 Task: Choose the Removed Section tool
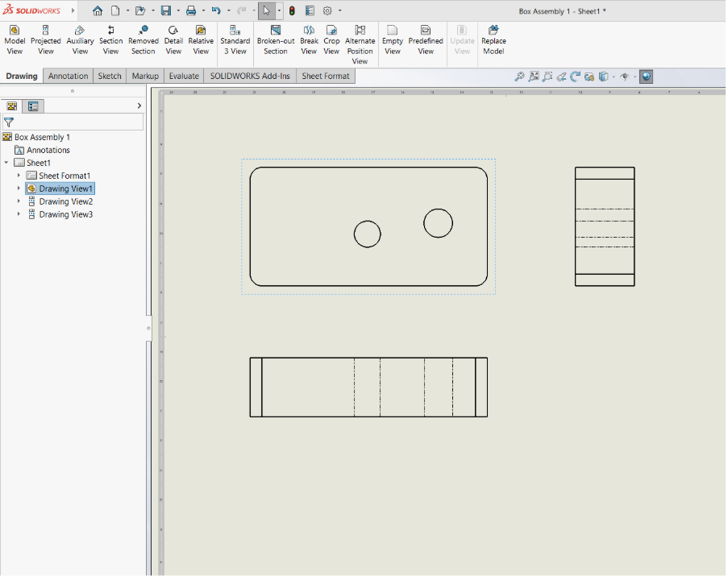click(x=143, y=40)
